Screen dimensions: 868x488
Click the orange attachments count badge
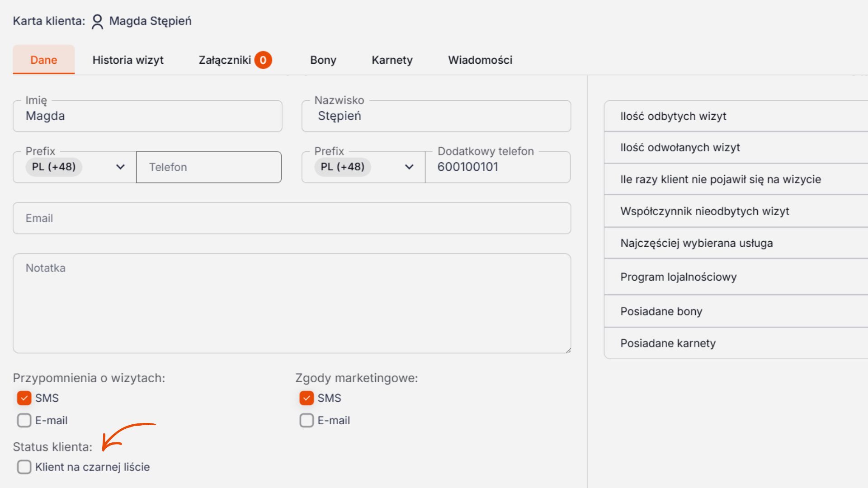pyautogui.click(x=263, y=60)
